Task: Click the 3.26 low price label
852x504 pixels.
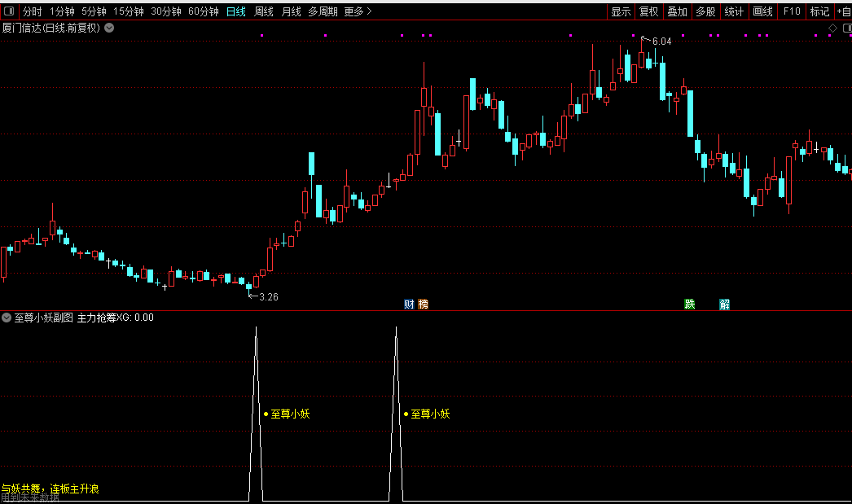Action: tap(269, 297)
